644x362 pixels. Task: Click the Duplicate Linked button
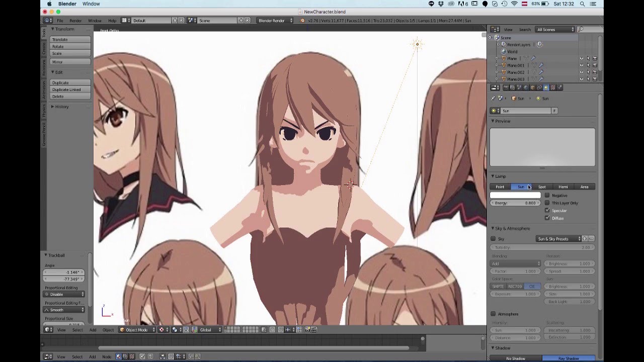tap(70, 89)
